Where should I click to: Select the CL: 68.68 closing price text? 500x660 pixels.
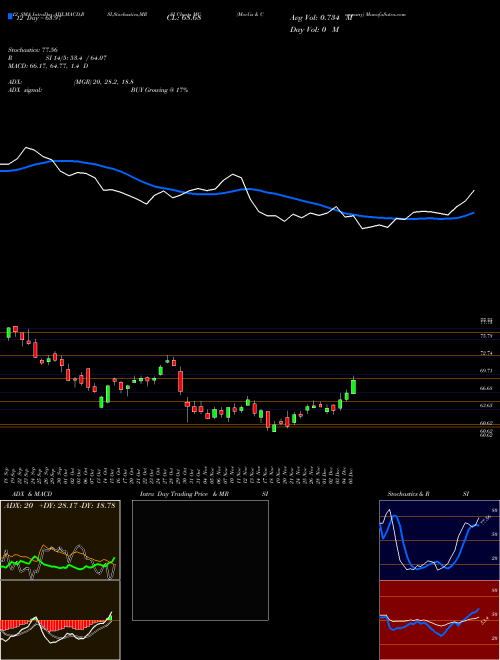[x=184, y=18]
